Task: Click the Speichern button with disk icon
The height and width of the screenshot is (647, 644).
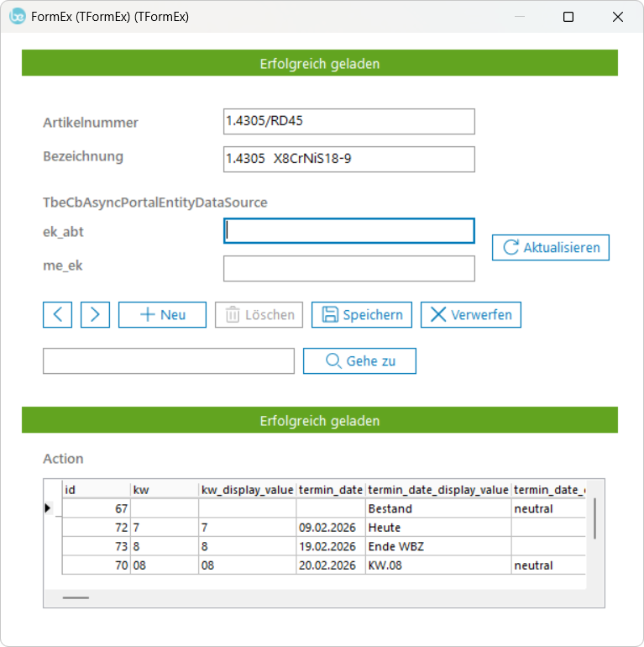Action: [361, 314]
